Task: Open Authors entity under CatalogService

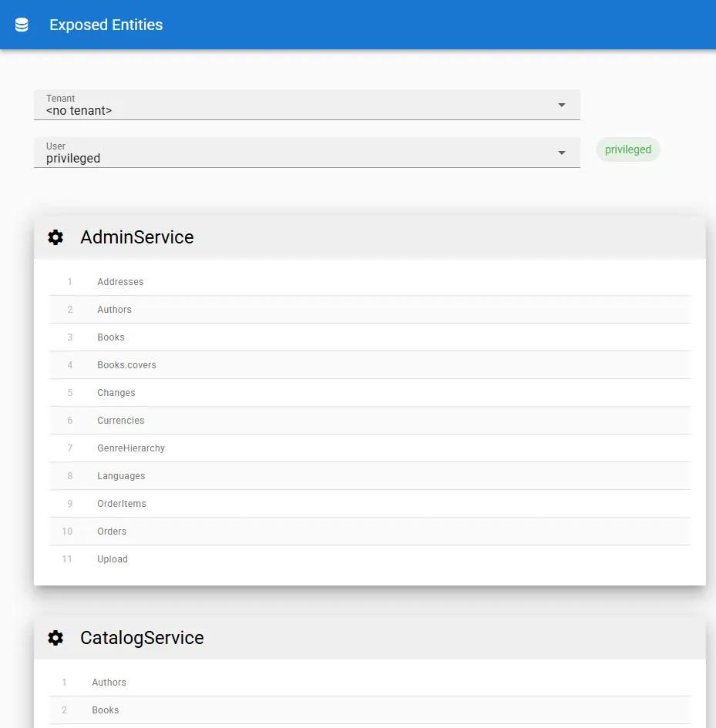Action: click(109, 683)
